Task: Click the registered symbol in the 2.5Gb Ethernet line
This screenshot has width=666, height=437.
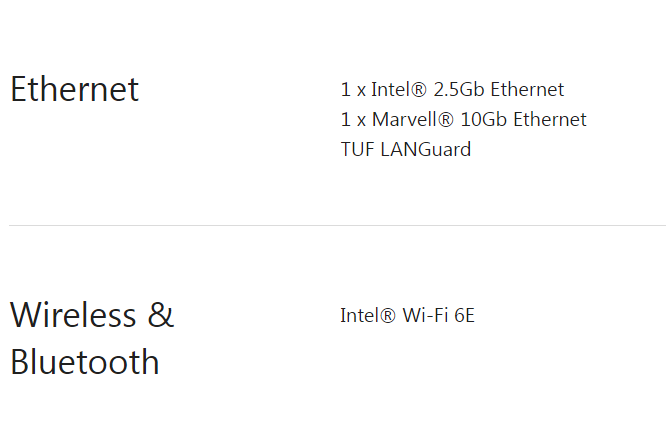Action: point(418,90)
